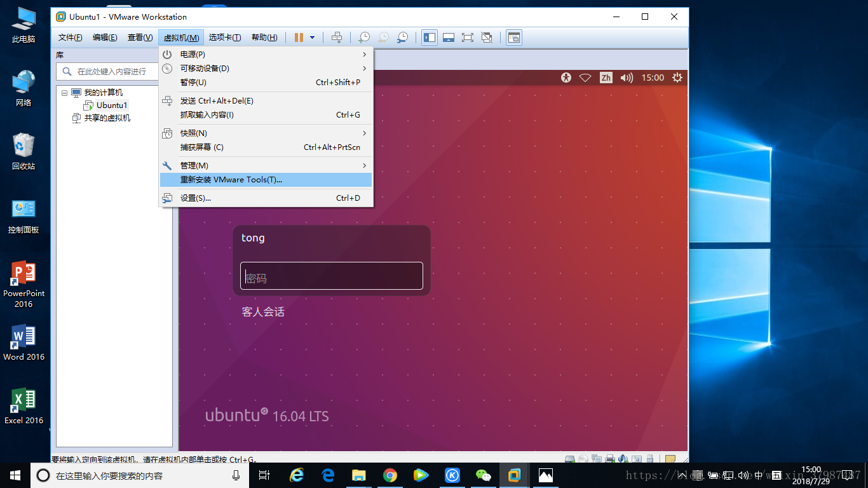Open 此电脑 desktop icon
The width and height of the screenshot is (868, 488).
[24, 25]
